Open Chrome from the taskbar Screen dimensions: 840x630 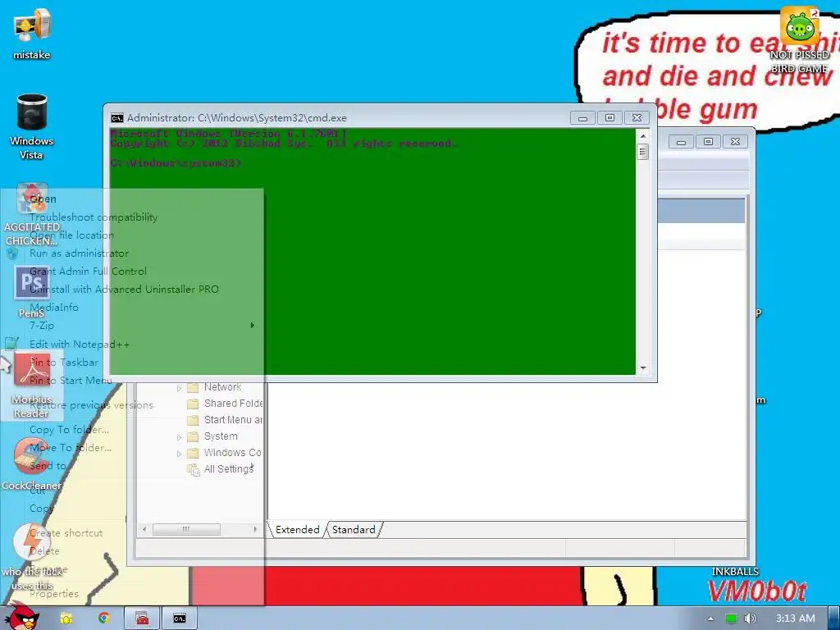coord(104,619)
